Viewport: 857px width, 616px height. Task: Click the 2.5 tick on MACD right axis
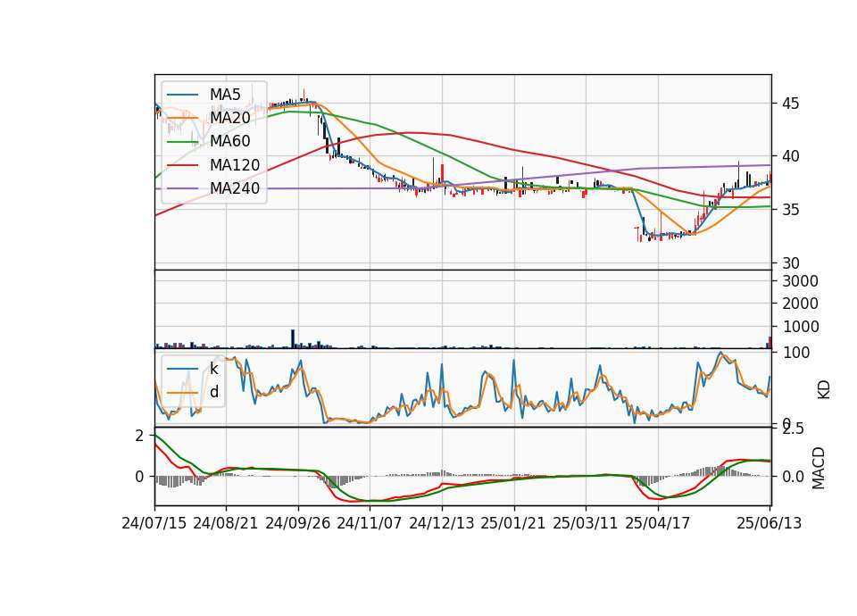pos(793,429)
